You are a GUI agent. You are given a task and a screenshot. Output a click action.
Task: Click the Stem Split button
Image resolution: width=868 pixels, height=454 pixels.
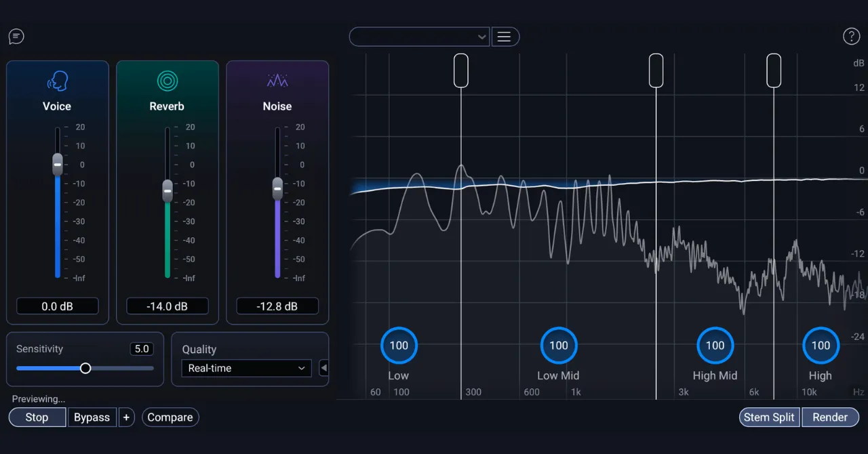click(x=769, y=417)
